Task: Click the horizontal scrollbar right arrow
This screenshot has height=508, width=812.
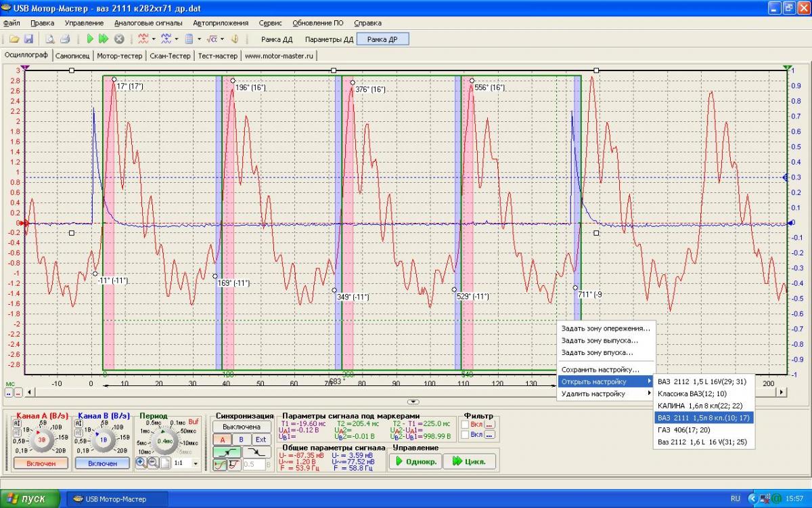Action: pyautogui.click(x=782, y=391)
